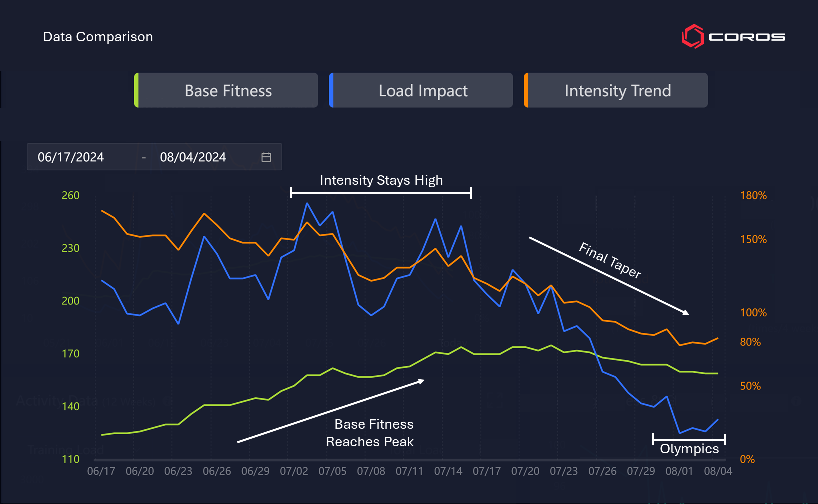Select the end date 08/04/2024 field
This screenshot has height=504, width=818.
click(x=193, y=157)
